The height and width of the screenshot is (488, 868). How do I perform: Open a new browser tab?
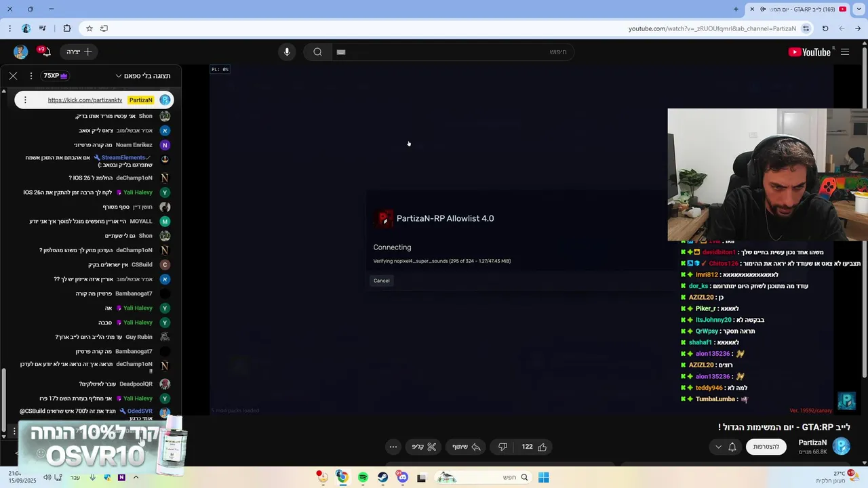[736, 9]
